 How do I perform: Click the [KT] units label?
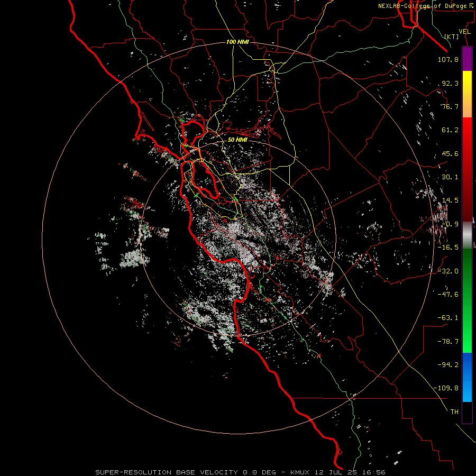452,36
